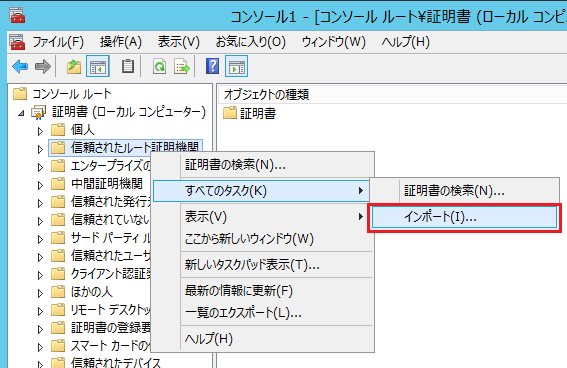Expand the エンタープライズ tree node
The height and width of the screenshot is (368, 567).
point(40,167)
